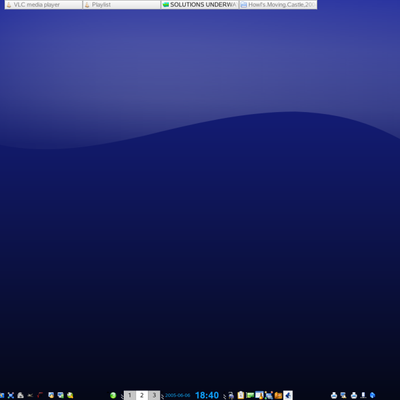This screenshot has height=400, width=400.
Task: Click the monitor with magnifier panel icon
Action: coord(343,395)
